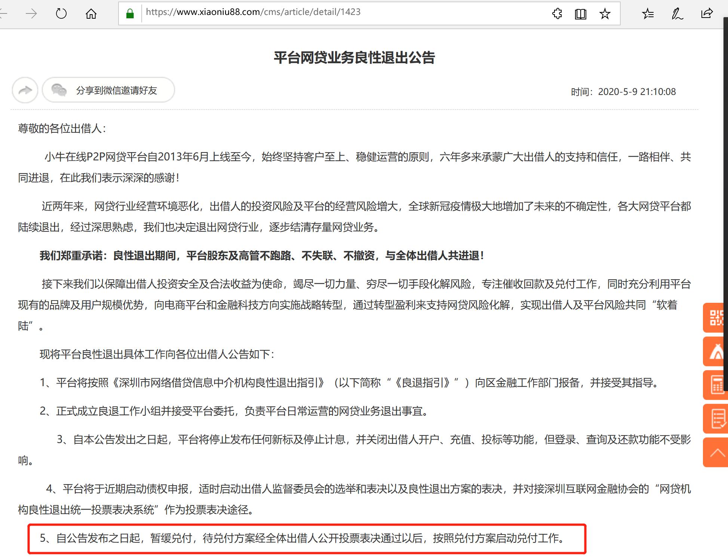Click the Make a Web Note pen icon

(x=677, y=13)
